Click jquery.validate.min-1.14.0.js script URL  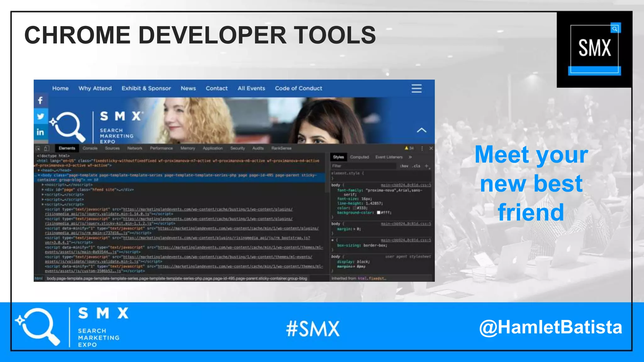tap(169, 211)
